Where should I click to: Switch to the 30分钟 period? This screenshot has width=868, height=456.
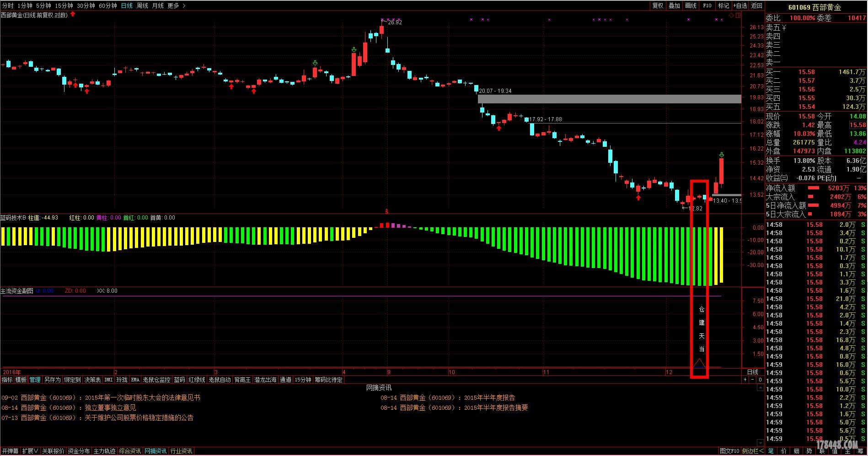coord(86,5)
